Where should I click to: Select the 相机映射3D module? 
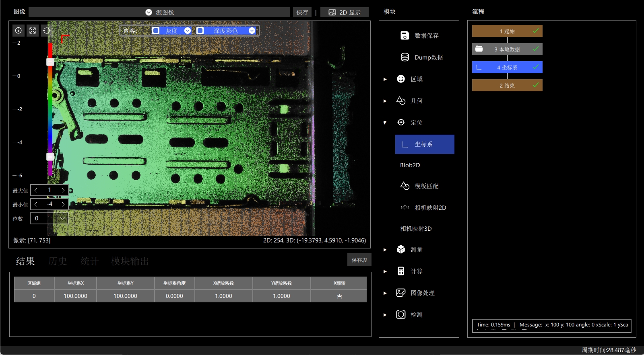(416, 228)
